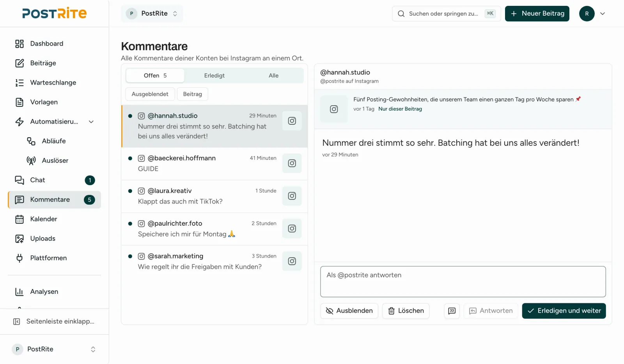This screenshot has width=624, height=364.
Task: Open Vorlagen templates page
Action: 54,102
